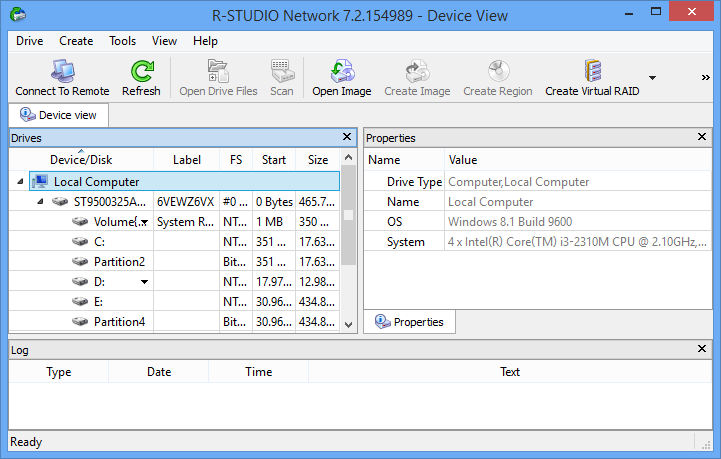Click the Name column header in Properties
The image size is (721, 459).
point(405,160)
